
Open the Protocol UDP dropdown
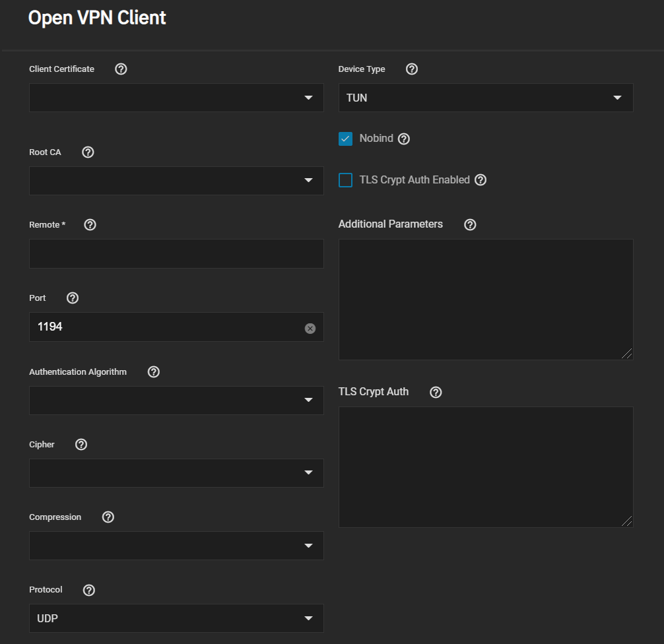pos(176,618)
